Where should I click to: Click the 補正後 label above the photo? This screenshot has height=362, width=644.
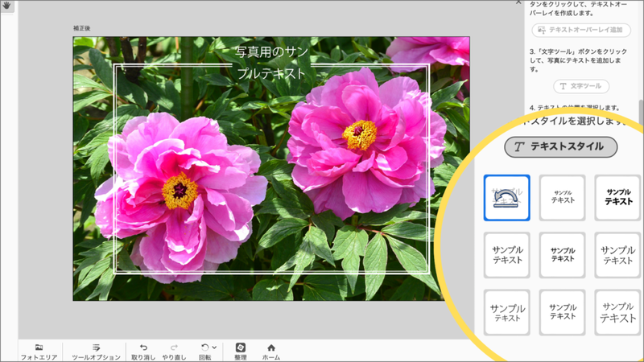[x=82, y=28]
